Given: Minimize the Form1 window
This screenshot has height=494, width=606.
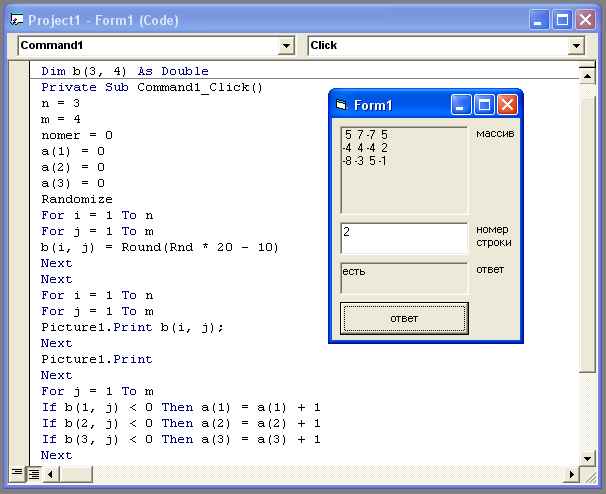Looking at the screenshot, I should pyautogui.click(x=461, y=105).
